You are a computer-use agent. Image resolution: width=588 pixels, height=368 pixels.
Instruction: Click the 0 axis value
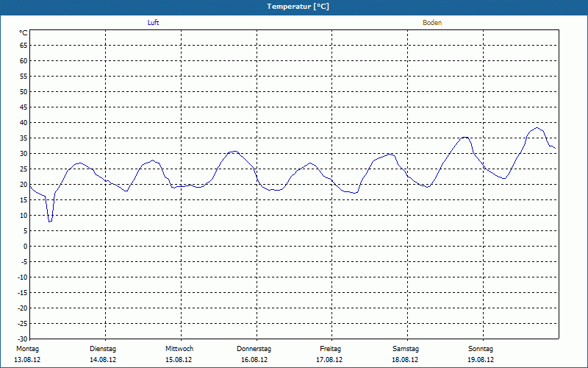coord(26,247)
